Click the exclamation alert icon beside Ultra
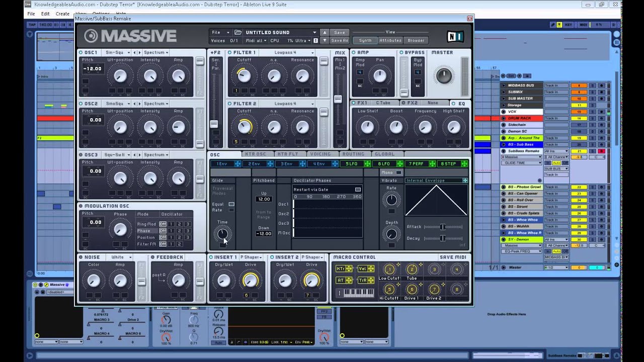The width and height of the screenshot is (644, 362). pos(315,40)
